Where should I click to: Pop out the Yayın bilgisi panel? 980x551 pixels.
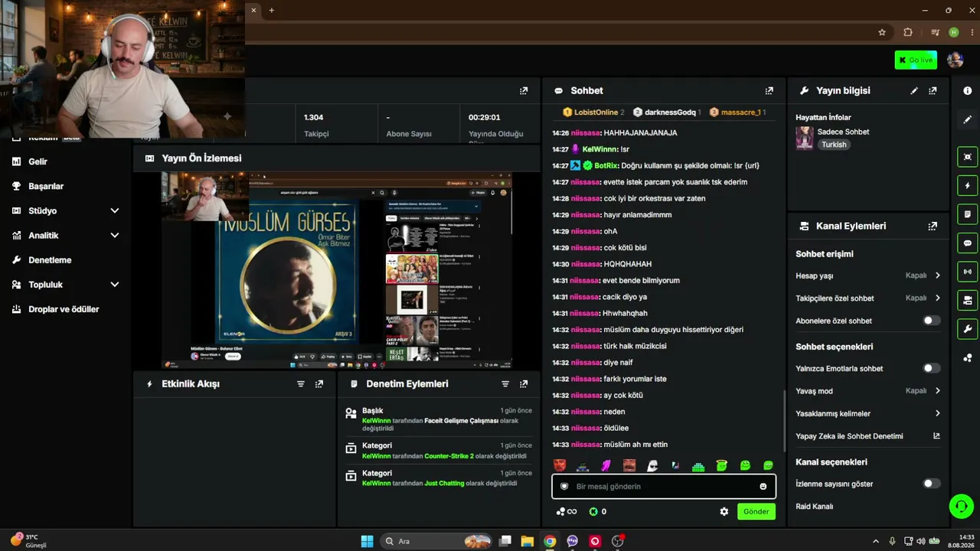[x=933, y=90]
